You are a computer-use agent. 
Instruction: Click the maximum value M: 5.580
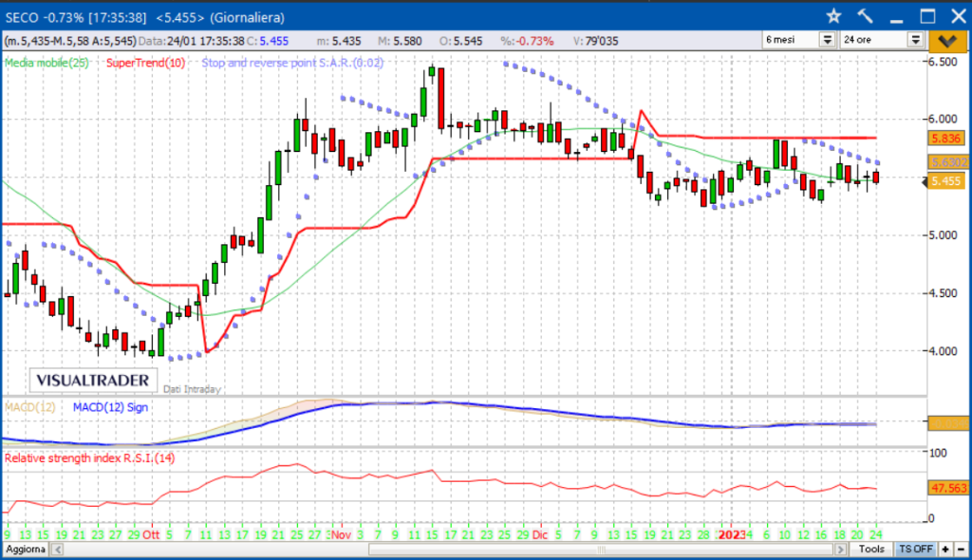400,41
